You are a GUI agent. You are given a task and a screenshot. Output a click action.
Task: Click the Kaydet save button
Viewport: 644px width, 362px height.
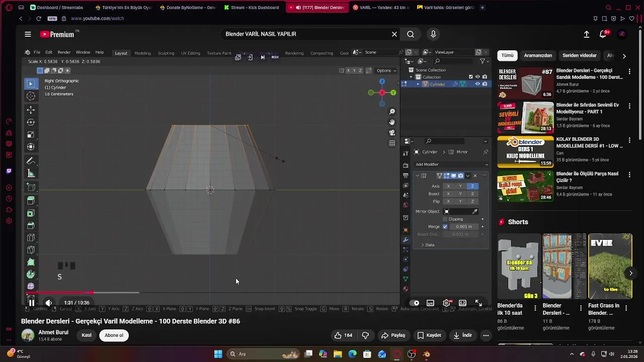429,335
